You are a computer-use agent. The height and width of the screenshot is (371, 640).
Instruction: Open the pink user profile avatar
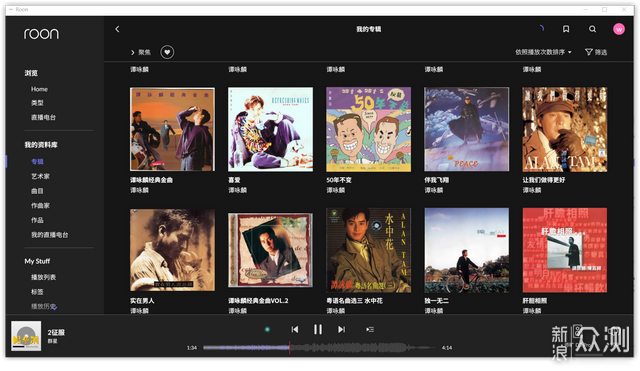coord(619,29)
